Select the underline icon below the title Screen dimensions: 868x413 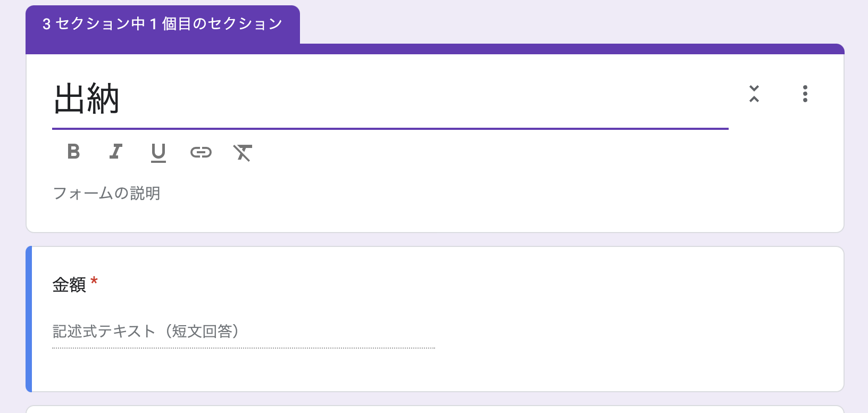(158, 153)
